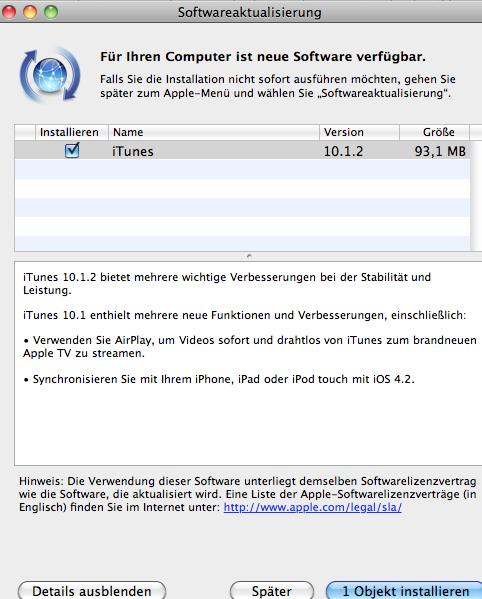The height and width of the screenshot is (599, 482).
Task: Sort by the Größe column header
Action: tap(434, 132)
